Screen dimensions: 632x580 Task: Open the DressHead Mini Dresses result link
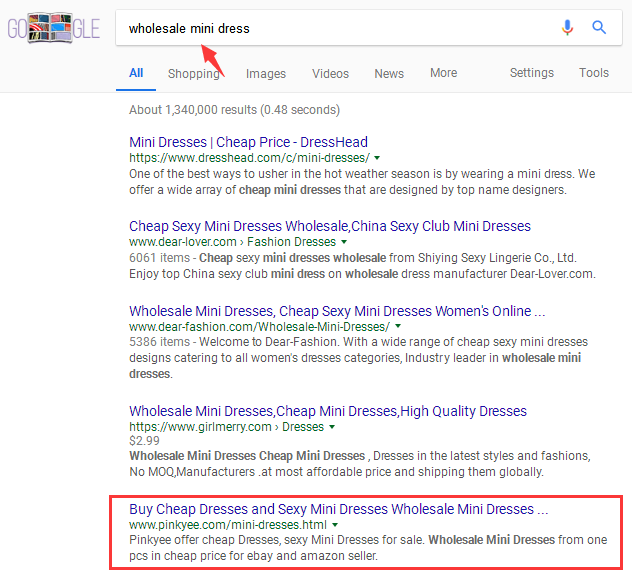pyautogui.click(x=248, y=142)
